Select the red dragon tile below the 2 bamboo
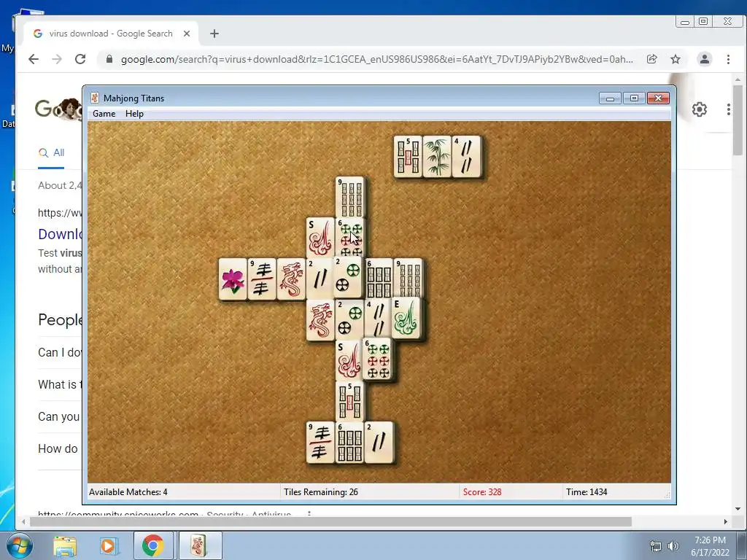The image size is (747, 560). 320,320
